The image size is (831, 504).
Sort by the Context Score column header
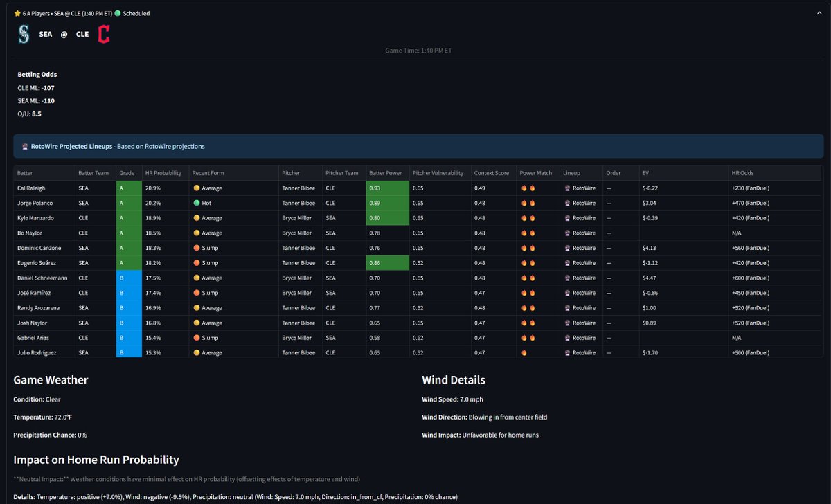pyautogui.click(x=493, y=173)
